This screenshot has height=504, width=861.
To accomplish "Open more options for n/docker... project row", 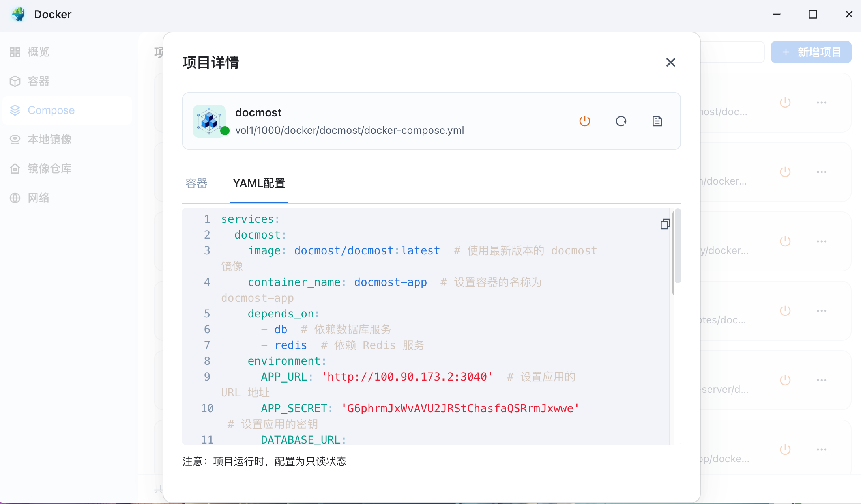I will [822, 172].
